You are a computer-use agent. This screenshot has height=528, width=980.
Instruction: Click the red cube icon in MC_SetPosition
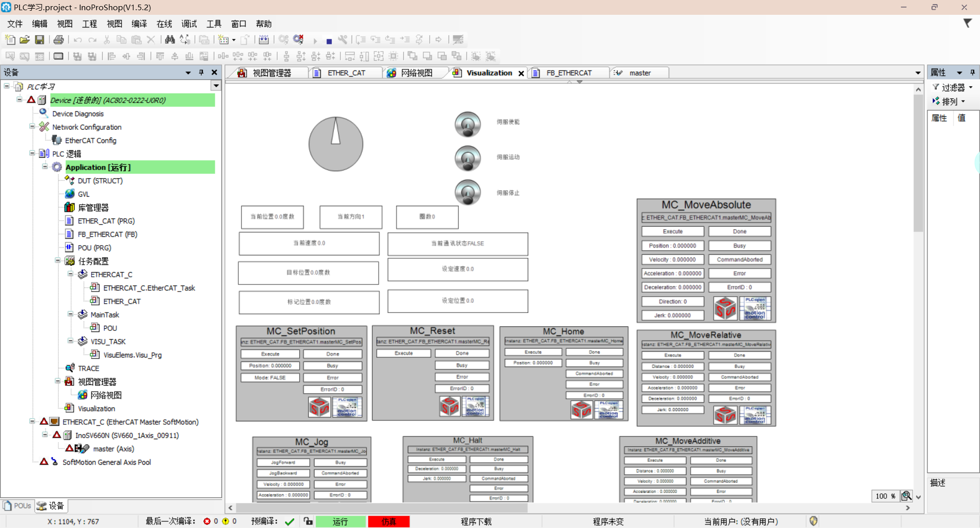[320, 407]
